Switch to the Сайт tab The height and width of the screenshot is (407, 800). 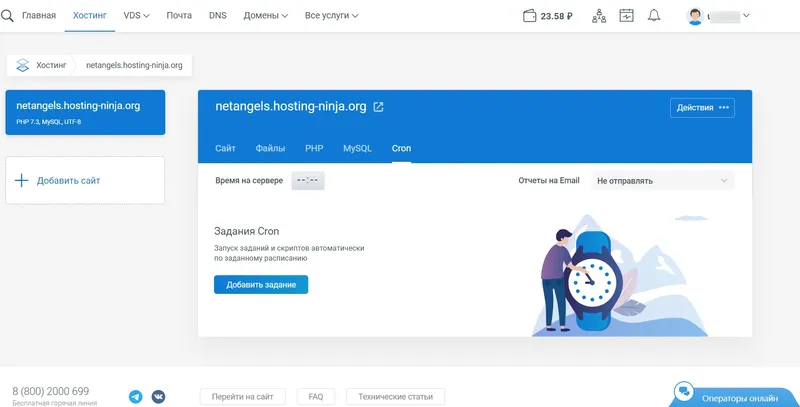(225, 148)
